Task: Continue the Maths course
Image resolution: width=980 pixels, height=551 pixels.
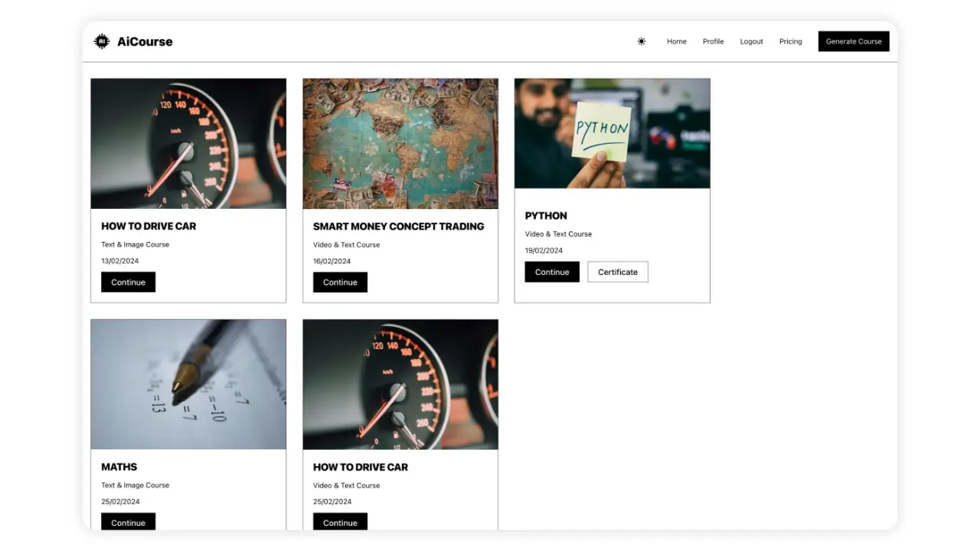Action: click(128, 522)
